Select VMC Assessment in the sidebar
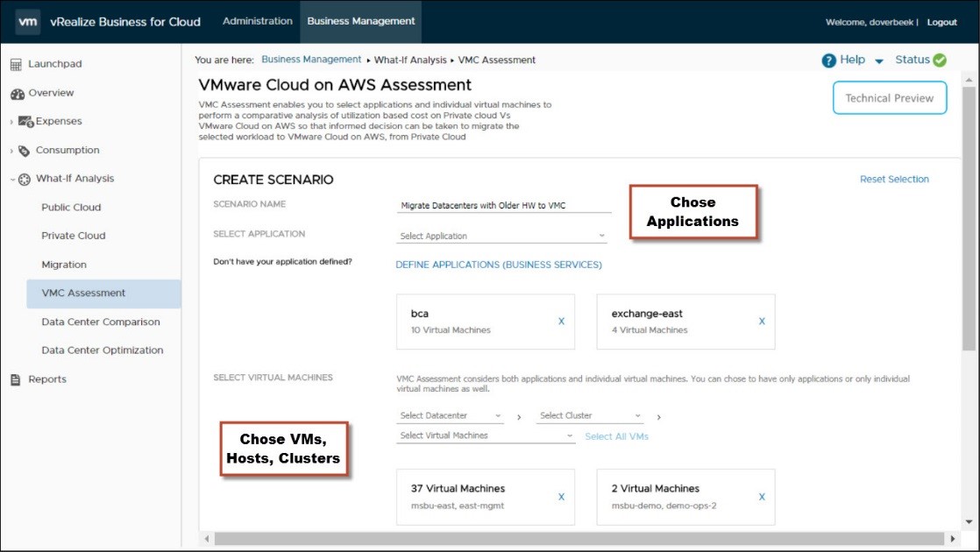Viewport: 980px width, 552px height. [103, 294]
